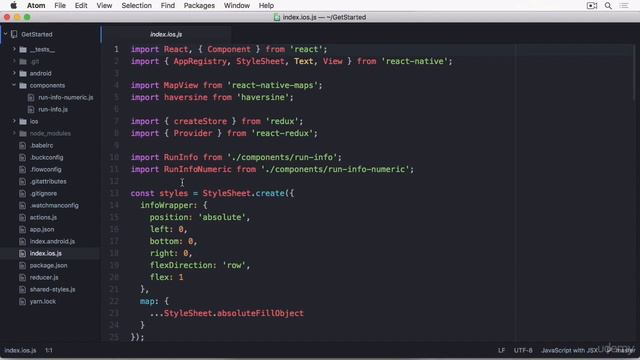Click the ios folder icon

pos(23,122)
